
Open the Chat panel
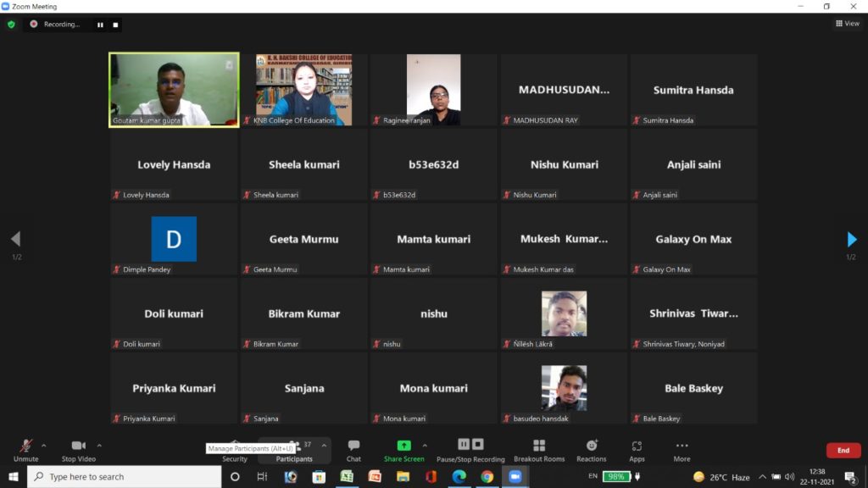coord(353,451)
